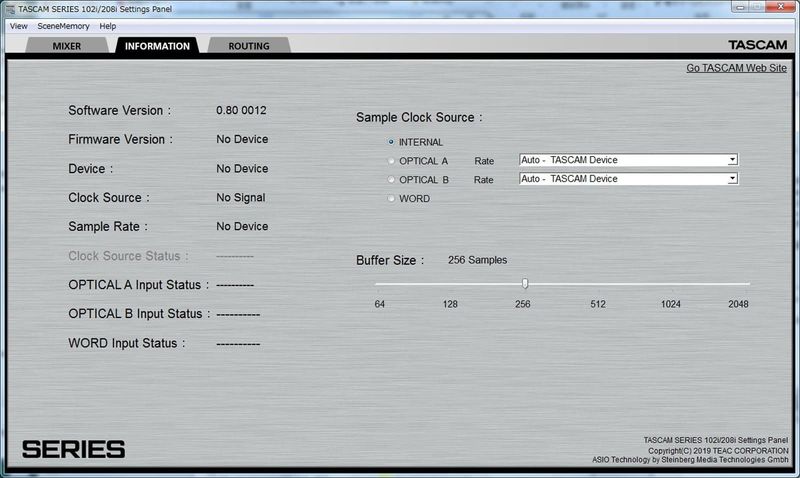Click the Copyright(C) 2019 TEAC CORPORATION text
The image size is (800, 478).
718,451
